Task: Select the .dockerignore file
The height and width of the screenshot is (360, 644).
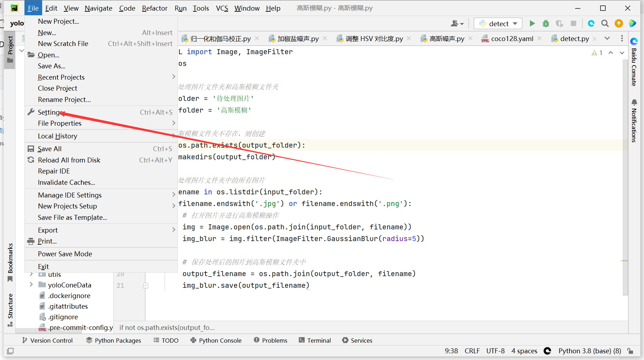Action: coord(69,296)
